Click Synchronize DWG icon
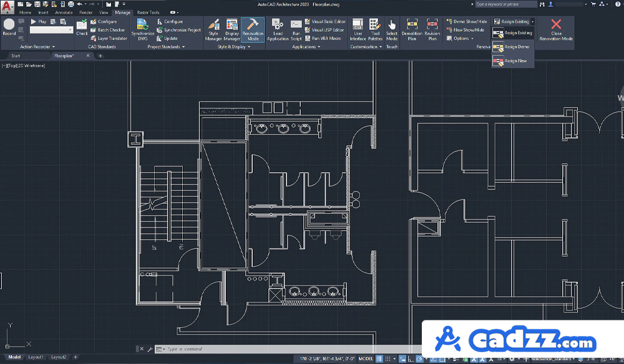The width and height of the screenshot is (624, 364). 142,29
